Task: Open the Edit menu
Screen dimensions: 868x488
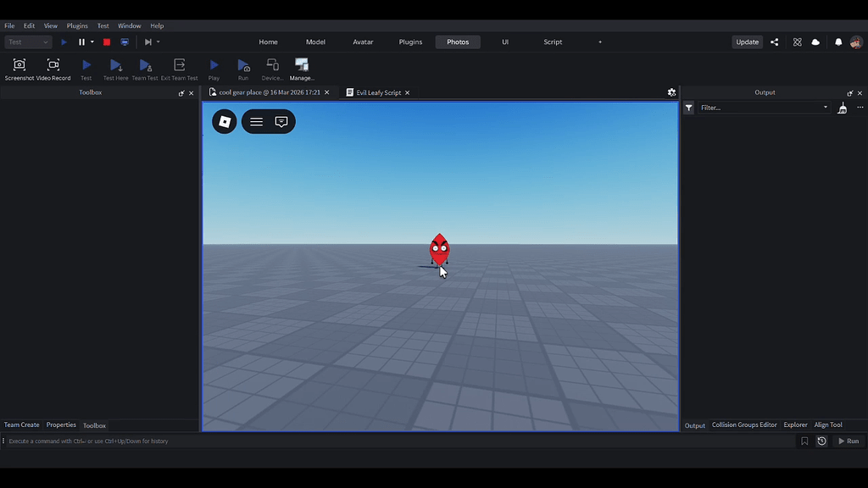Action: [30, 26]
